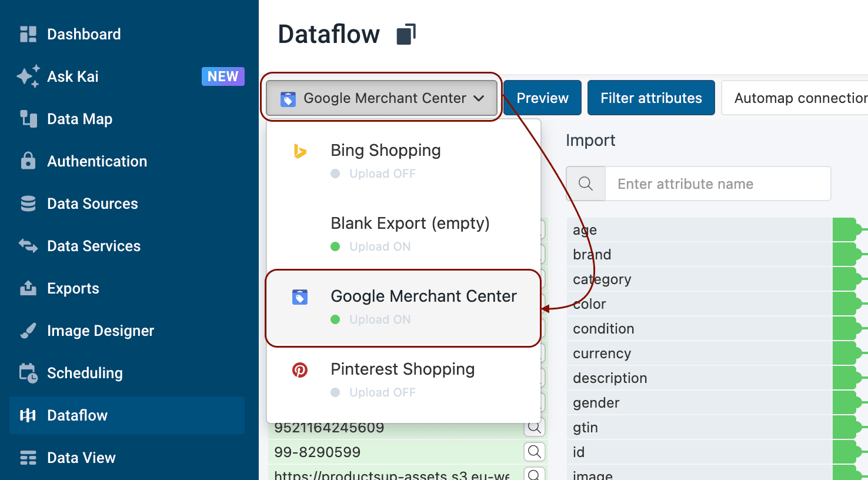The image size is (868, 480).
Task: Click the Exports upload icon
Action: [x=28, y=288]
